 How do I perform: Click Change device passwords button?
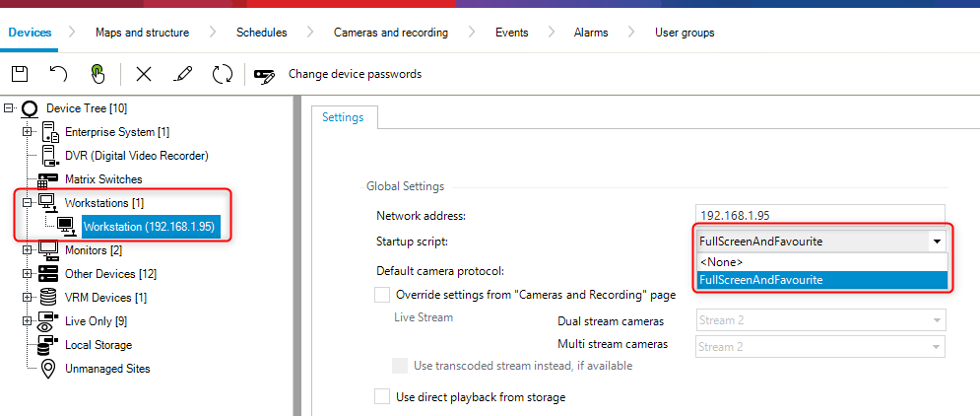pyautogui.click(x=355, y=74)
